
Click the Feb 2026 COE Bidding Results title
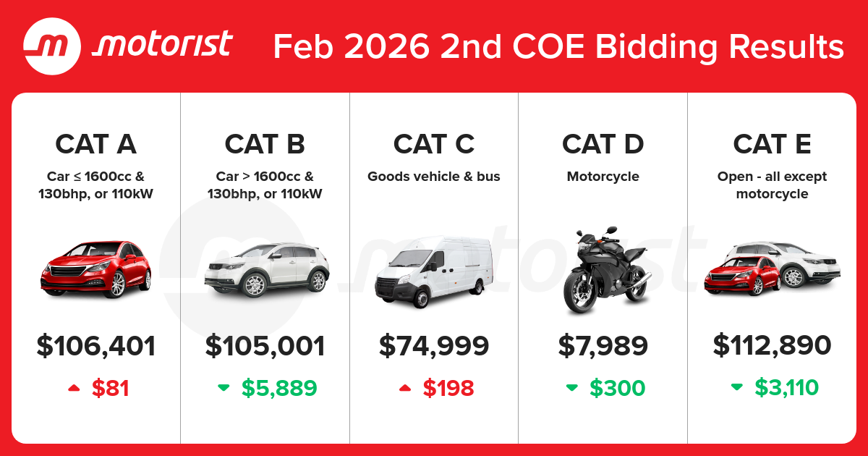(558, 46)
